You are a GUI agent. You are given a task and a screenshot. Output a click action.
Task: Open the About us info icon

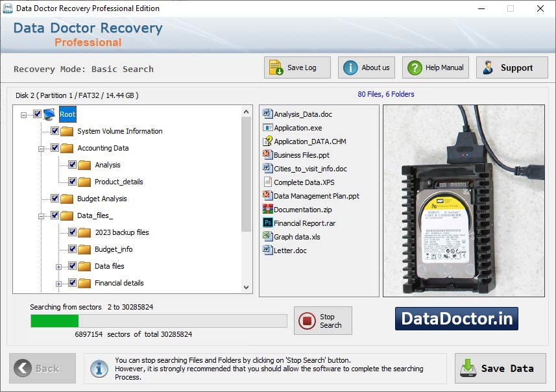coord(349,67)
